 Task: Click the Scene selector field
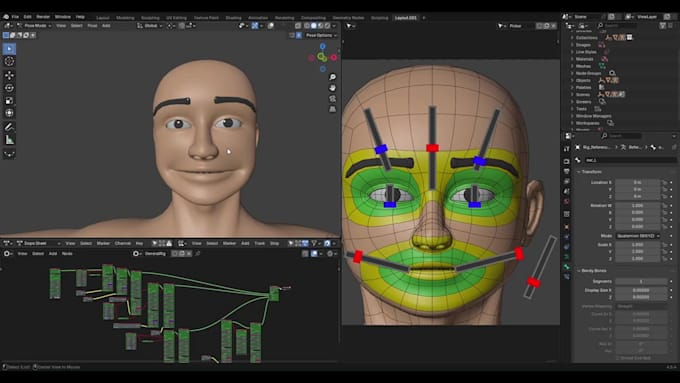pyautogui.click(x=589, y=17)
